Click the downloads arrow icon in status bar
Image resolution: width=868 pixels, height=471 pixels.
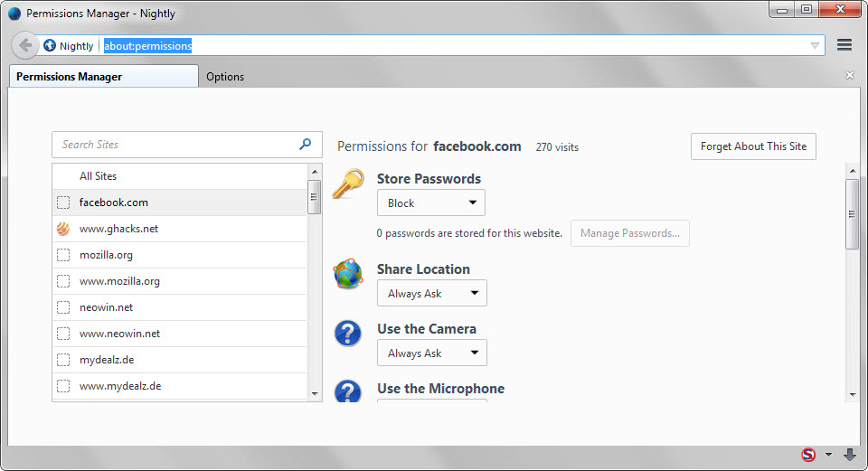click(850, 455)
